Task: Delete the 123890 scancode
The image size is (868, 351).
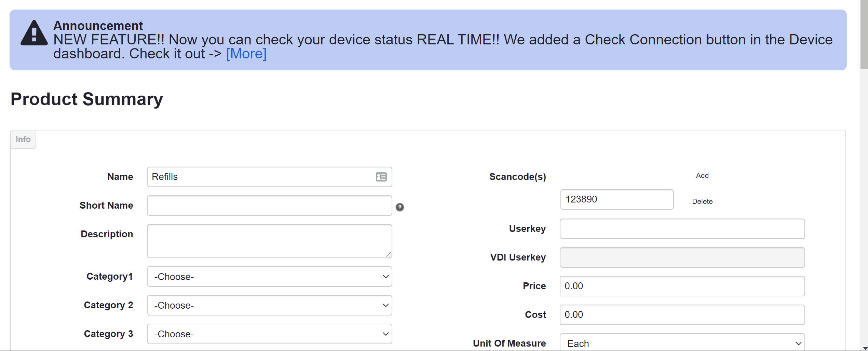Action: [x=702, y=201]
